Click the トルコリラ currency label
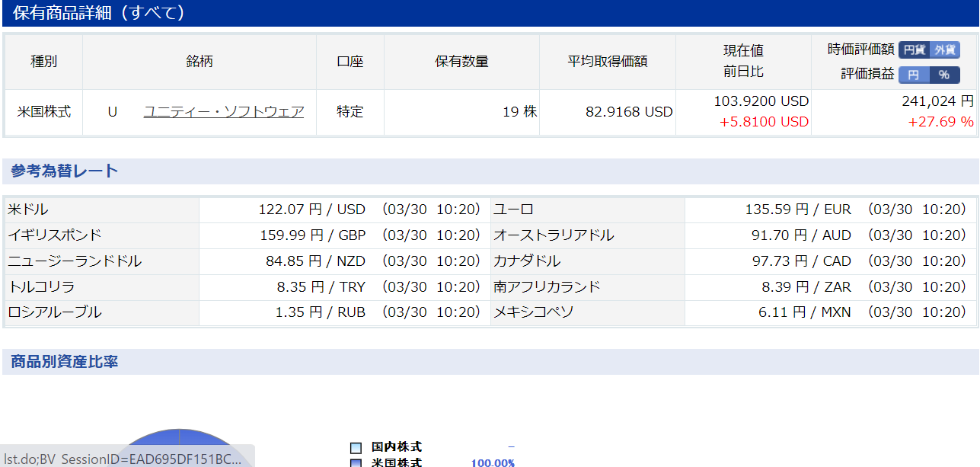Viewport: 980px width, 467px height. point(41,287)
